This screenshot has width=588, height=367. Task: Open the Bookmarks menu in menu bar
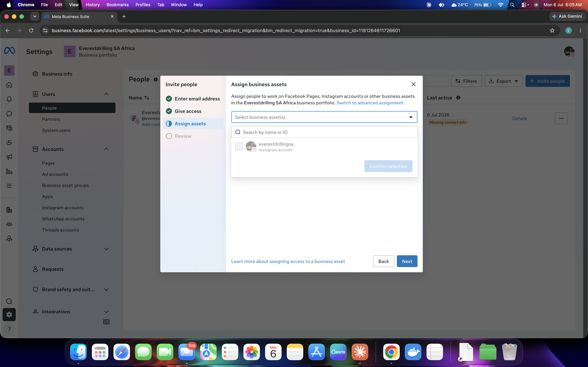point(118,5)
